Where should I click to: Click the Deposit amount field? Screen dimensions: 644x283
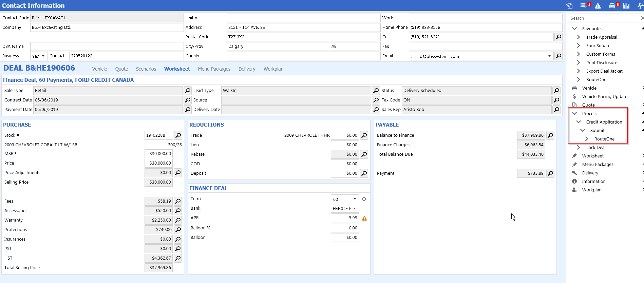coord(345,173)
